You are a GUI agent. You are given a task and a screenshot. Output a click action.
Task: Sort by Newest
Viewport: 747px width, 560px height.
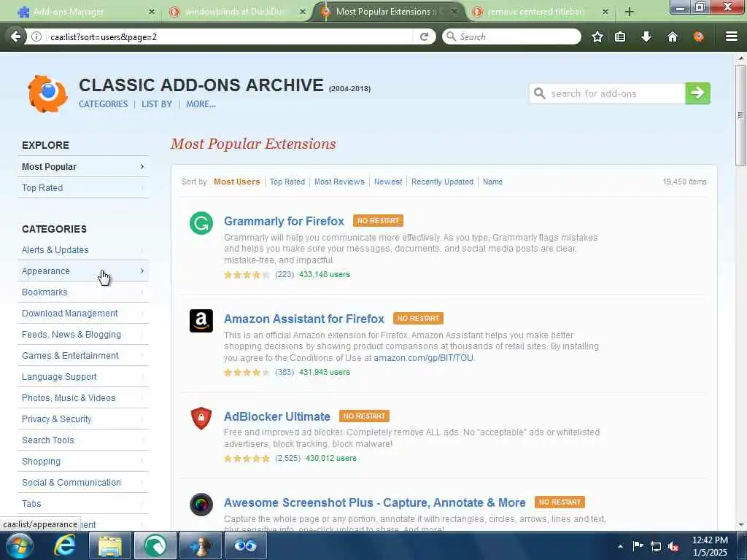coord(388,182)
